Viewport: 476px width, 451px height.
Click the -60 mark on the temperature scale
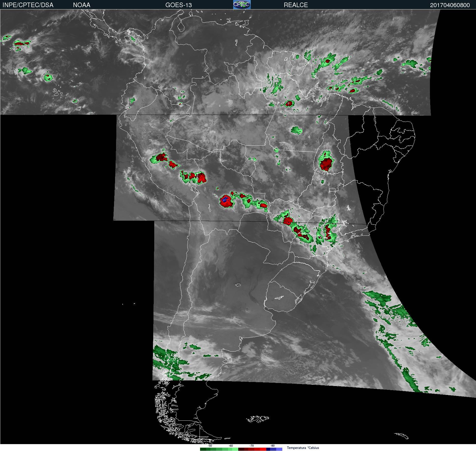231,446
